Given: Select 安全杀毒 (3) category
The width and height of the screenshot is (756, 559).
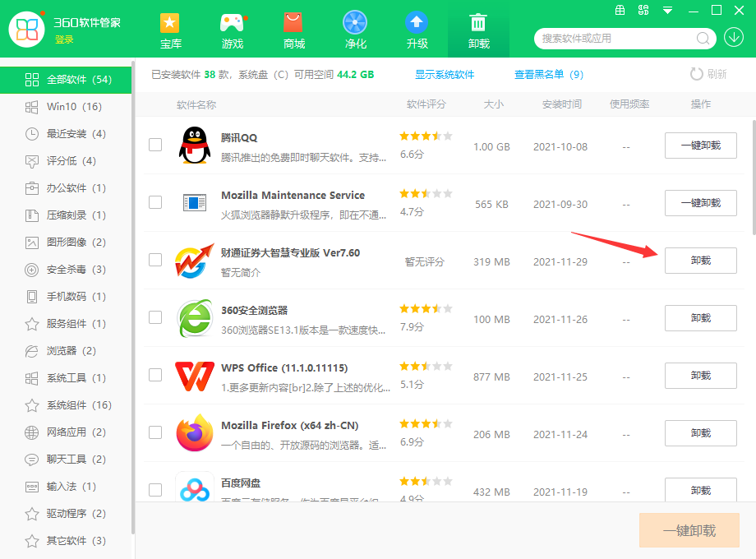Looking at the screenshot, I should [66, 269].
